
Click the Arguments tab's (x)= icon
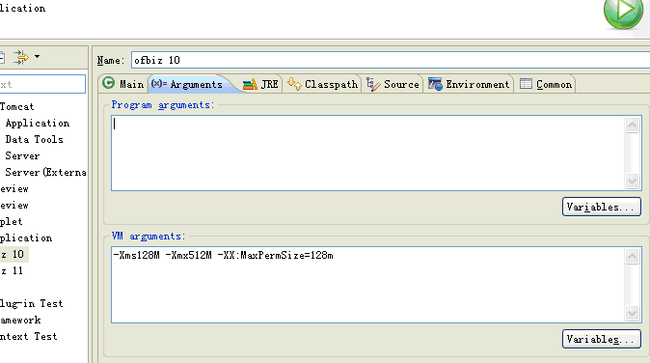coord(159,83)
